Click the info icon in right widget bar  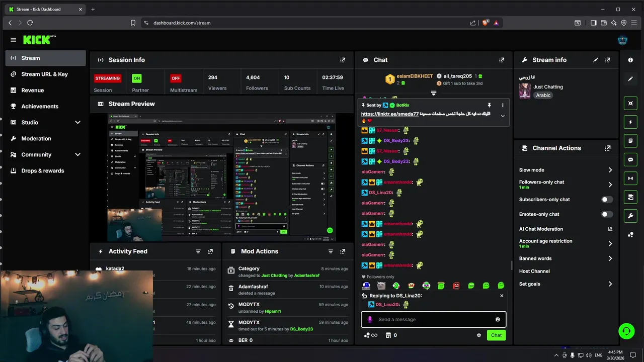pyautogui.click(x=630, y=60)
